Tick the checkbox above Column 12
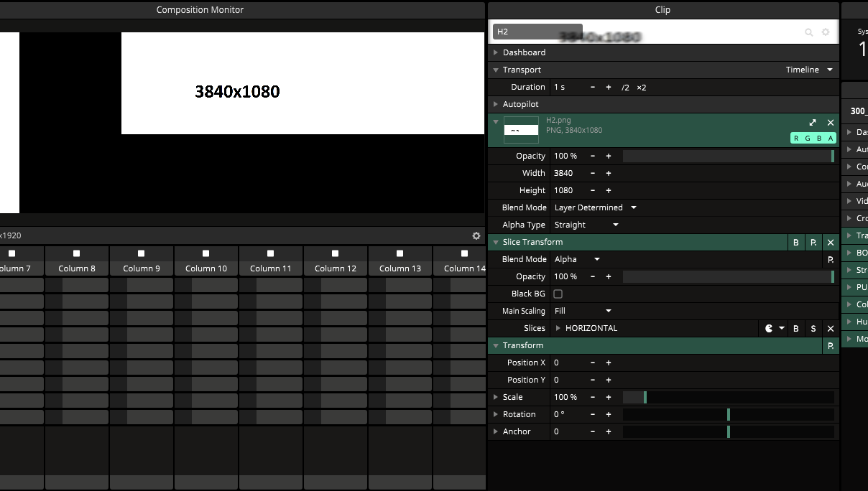 tap(335, 253)
